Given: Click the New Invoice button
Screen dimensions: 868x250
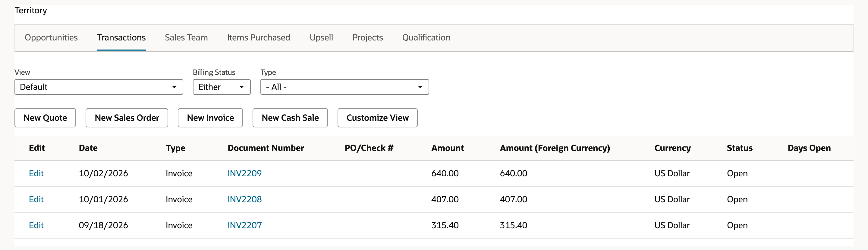Looking at the screenshot, I should click(x=210, y=118).
